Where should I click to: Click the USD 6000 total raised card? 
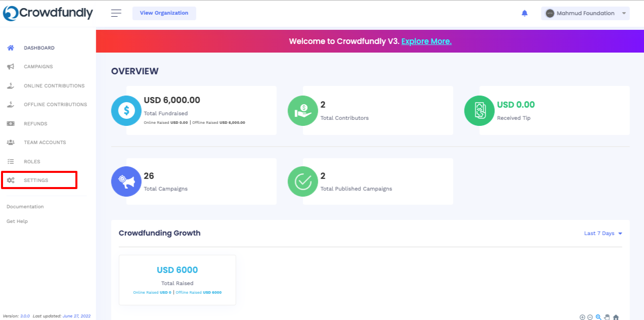(177, 280)
